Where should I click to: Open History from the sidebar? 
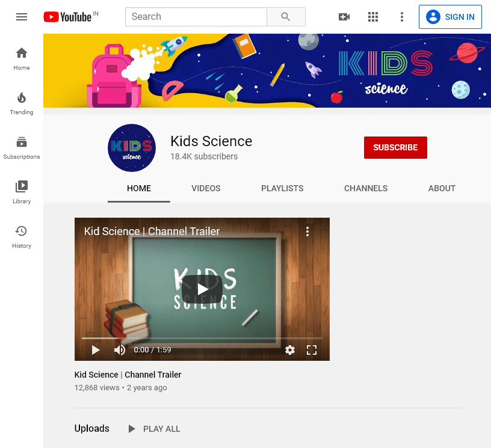coord(22,237)
